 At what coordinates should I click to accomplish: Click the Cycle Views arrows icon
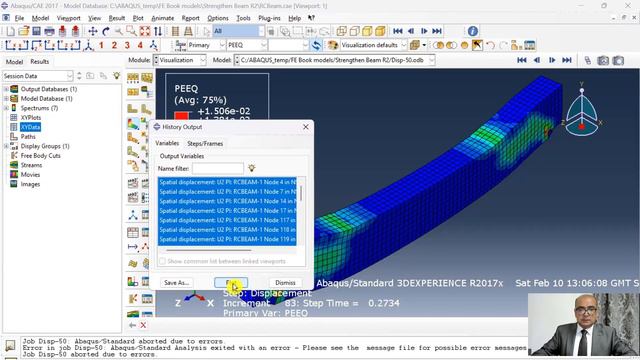point(158,31)
